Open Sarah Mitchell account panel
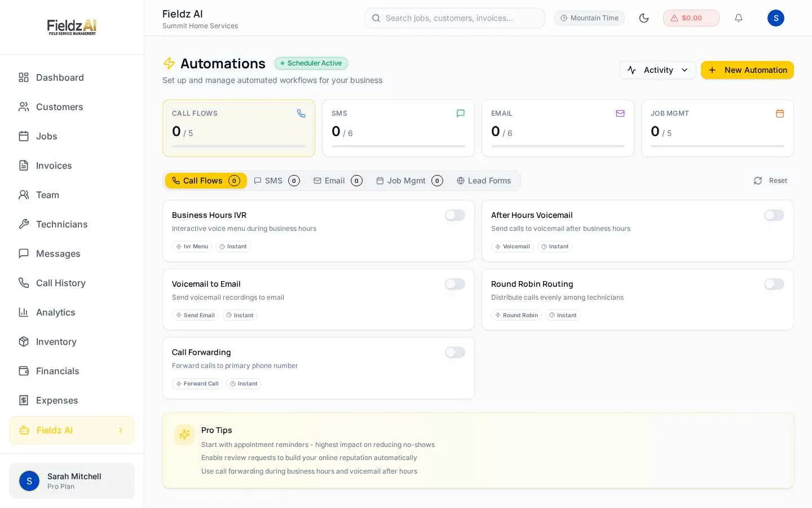 tap(72, 481)
